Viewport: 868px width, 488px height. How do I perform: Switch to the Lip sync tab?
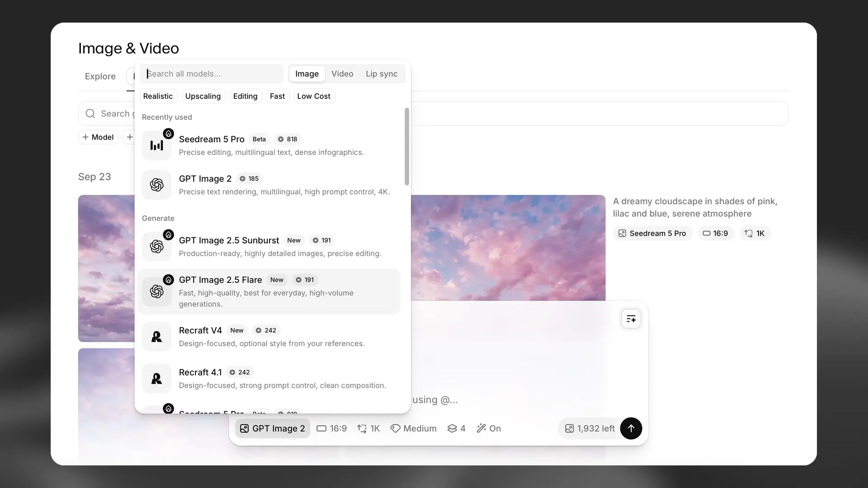click(382, 74)
